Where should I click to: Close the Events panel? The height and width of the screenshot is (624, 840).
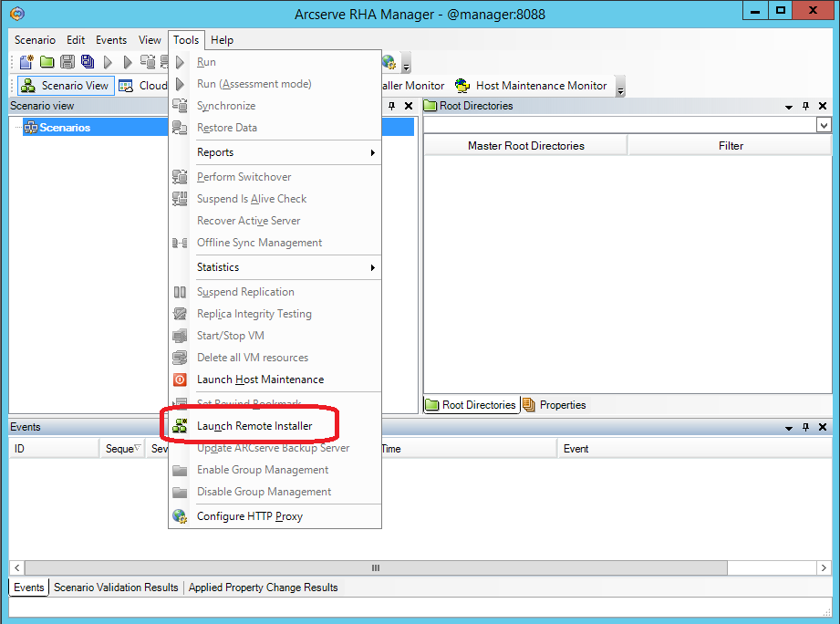click(x=823, y=427)
